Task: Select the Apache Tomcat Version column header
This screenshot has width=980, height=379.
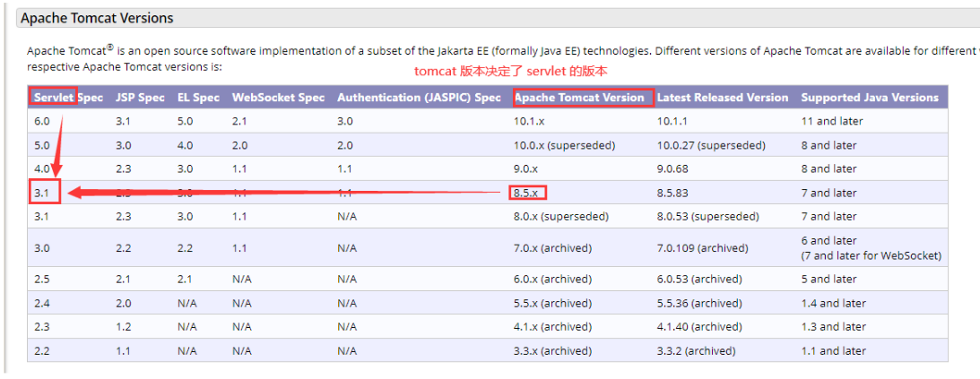Action: (x=578, y=98)
